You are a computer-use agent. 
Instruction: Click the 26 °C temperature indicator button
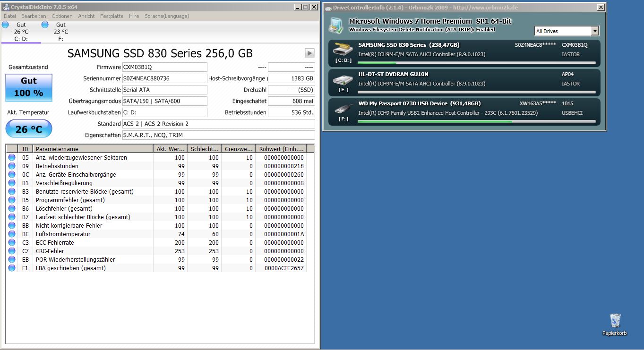click(28, 129)
